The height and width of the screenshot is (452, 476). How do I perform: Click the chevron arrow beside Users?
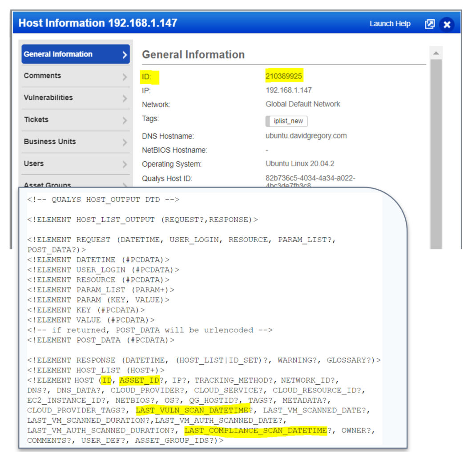click(125, 164)
